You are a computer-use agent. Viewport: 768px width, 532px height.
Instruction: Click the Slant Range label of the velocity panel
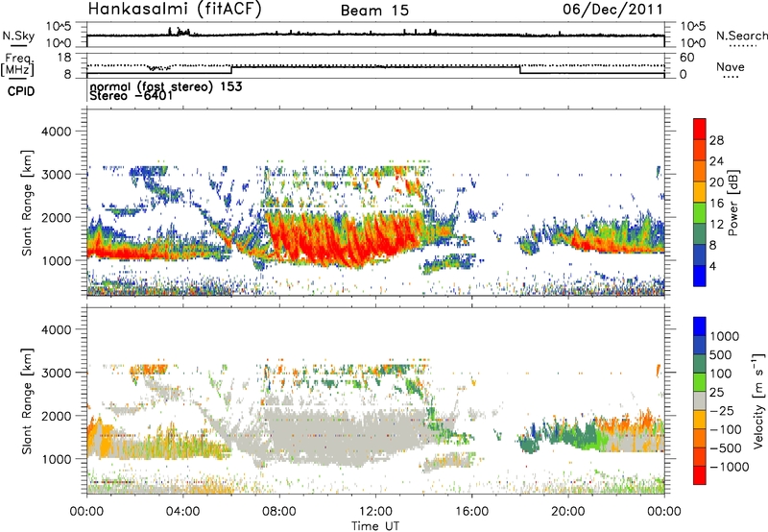coord(27,400)
